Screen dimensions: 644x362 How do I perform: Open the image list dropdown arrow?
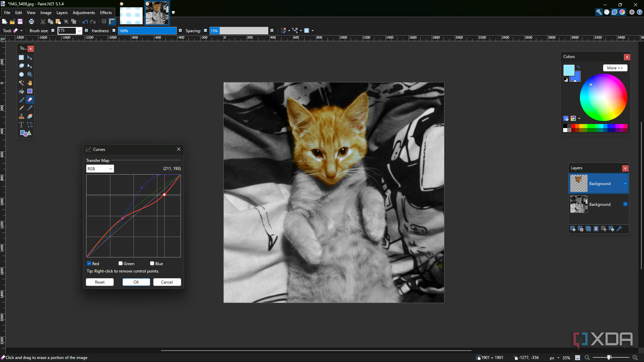point(173,12)
